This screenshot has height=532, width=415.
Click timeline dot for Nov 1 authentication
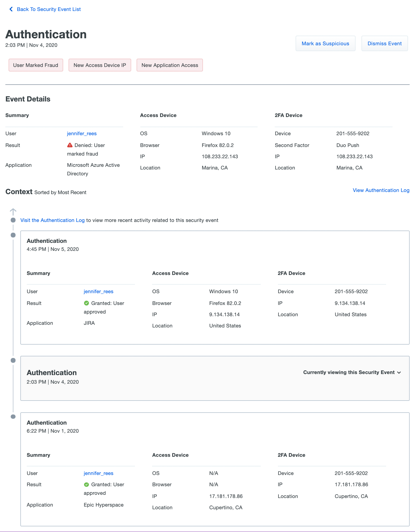coord(13,417)
